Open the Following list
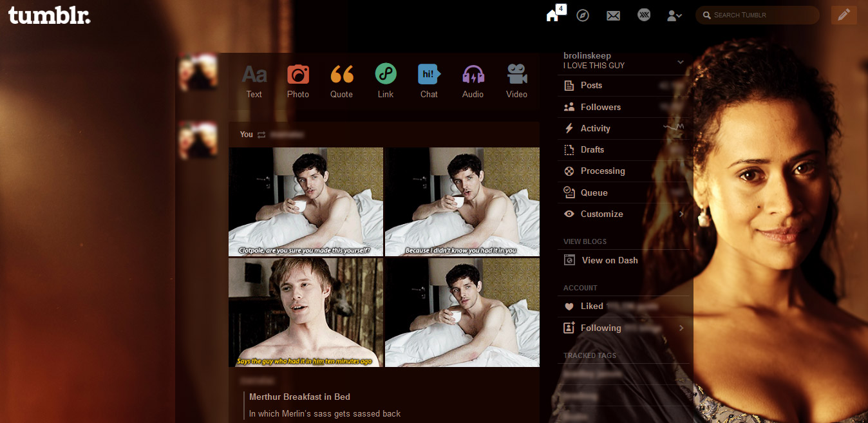 [601, 328]
